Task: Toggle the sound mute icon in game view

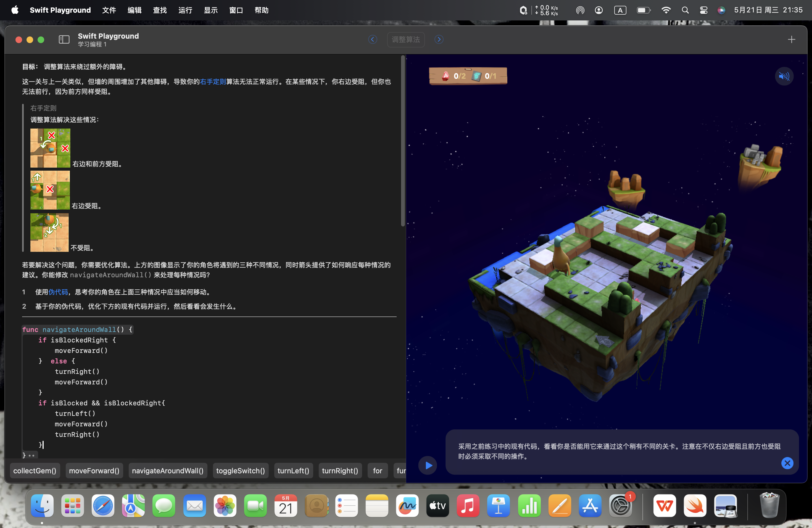Action: pos(784,76)
